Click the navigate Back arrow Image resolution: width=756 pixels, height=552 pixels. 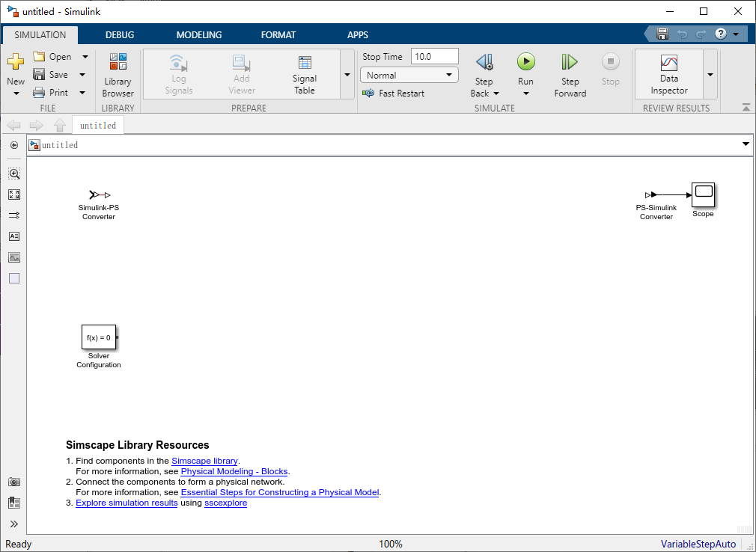click(13, 126)
